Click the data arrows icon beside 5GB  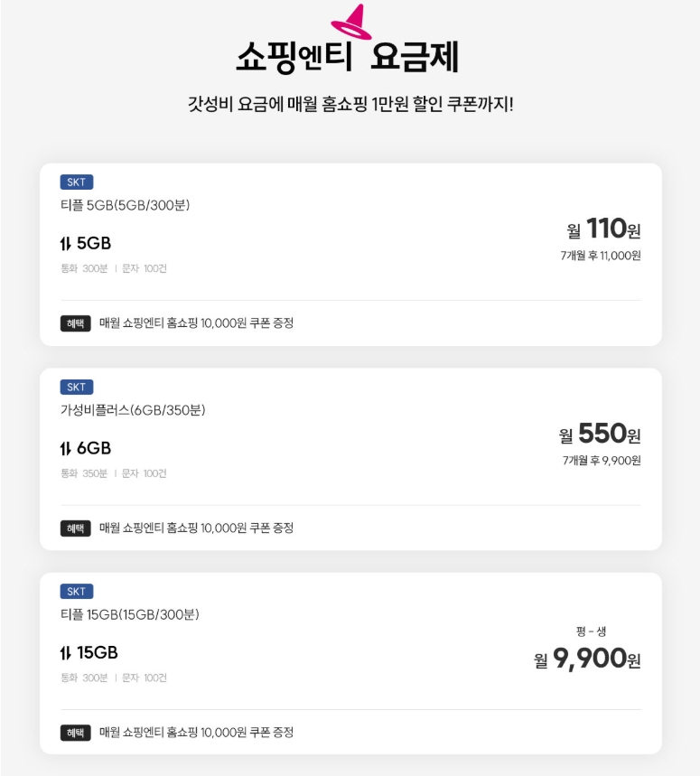pos(64,244)
